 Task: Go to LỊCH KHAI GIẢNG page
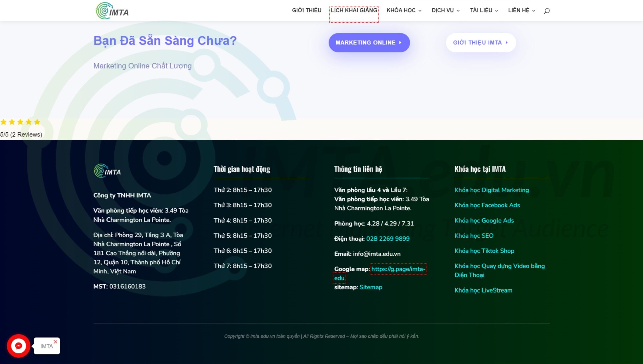click(x=354, y=10)
